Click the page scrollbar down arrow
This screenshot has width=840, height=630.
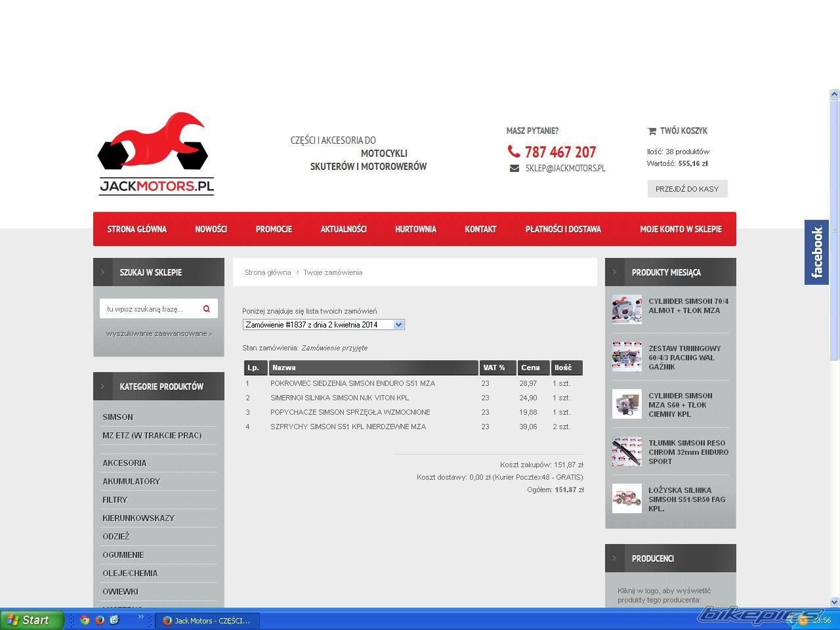[x=834, y=601]
